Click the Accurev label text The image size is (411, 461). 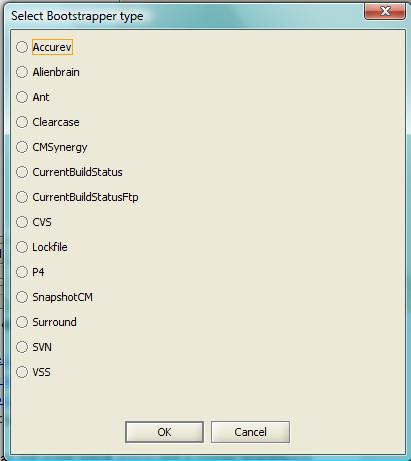click(52, 47)
